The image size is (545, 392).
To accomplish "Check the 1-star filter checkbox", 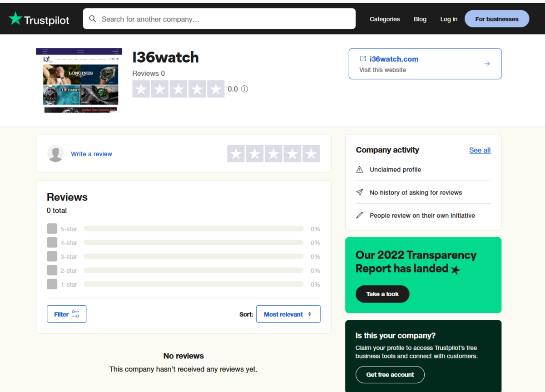I will point(52,284).
